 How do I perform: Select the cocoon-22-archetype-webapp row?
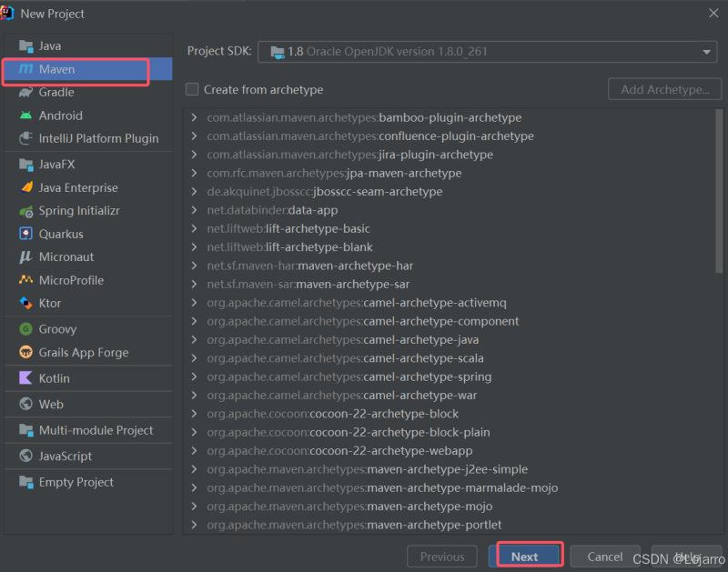tap(450, 451)
